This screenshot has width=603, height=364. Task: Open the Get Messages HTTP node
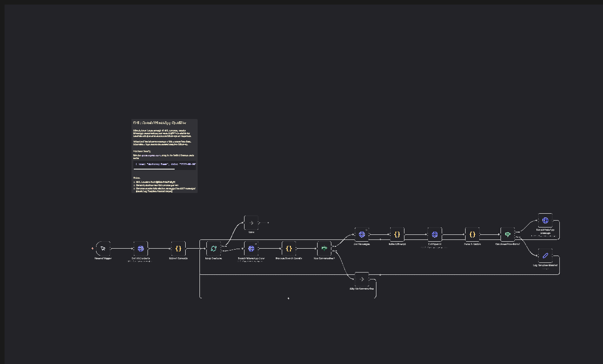coord(362,234)
